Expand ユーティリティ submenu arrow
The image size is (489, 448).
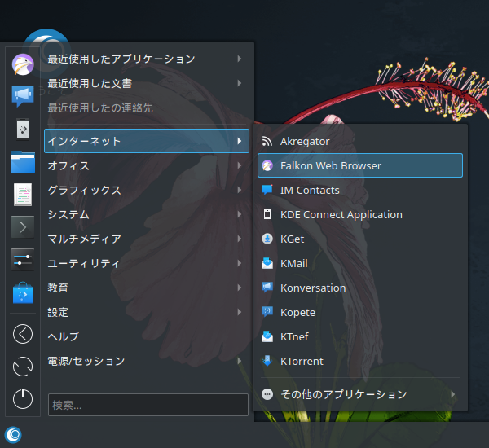(239, 263)
